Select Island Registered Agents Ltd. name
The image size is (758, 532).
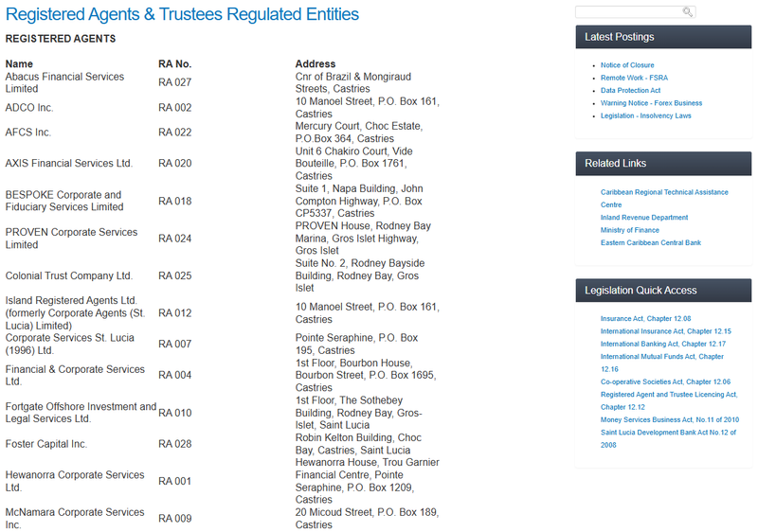click(x=75, y=312)
